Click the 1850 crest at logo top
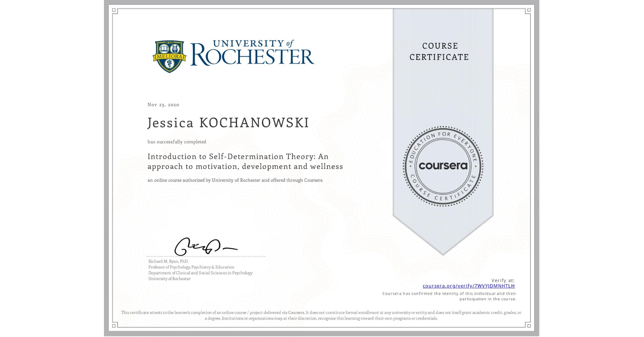 coord(169,43)
